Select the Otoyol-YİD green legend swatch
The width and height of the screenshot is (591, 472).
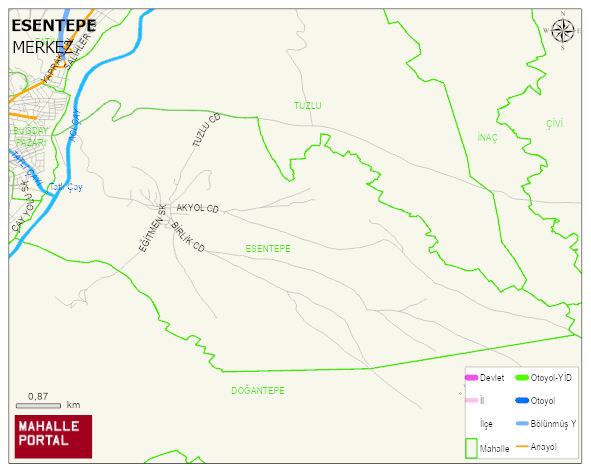point(522,377)
